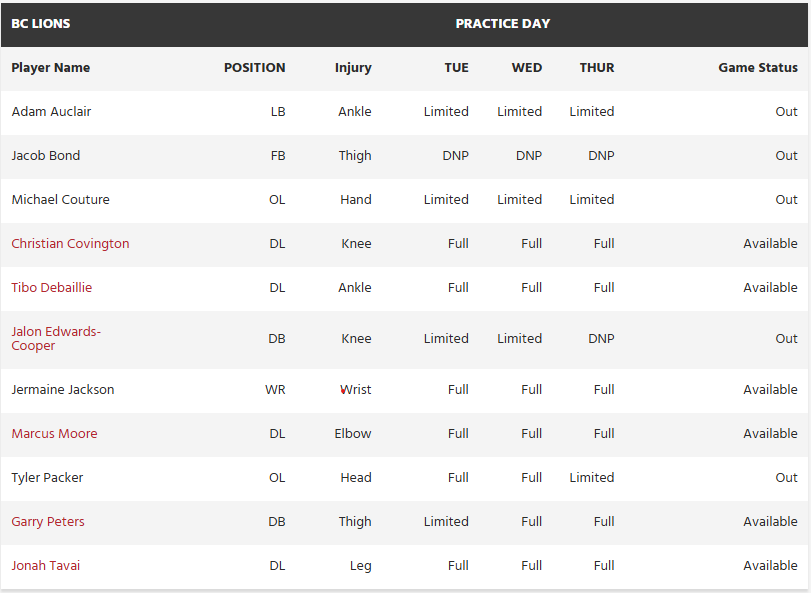Select Garry Peters player link
This screenshot has height=593, width=811.
click(48, 522)
